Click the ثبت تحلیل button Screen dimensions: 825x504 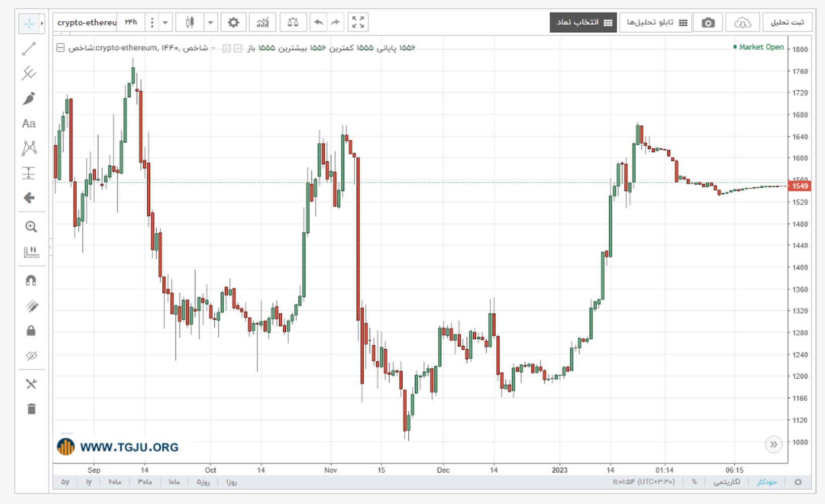pos(787,23)
